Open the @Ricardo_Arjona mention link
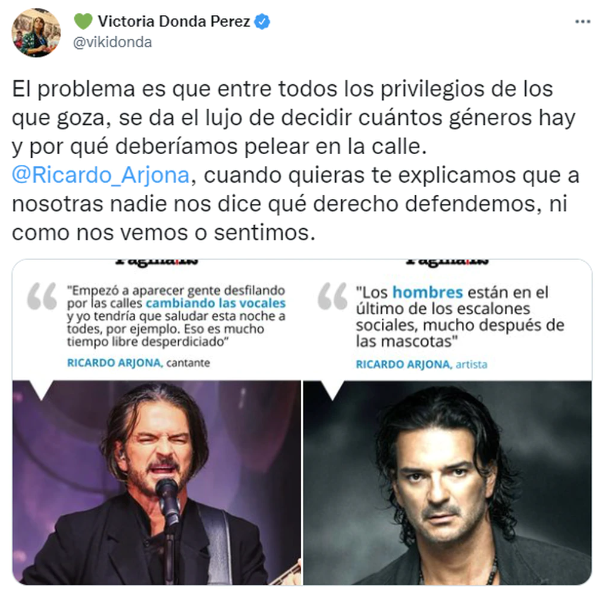Viewport: 600px width, 589px height. click(101, 175)
